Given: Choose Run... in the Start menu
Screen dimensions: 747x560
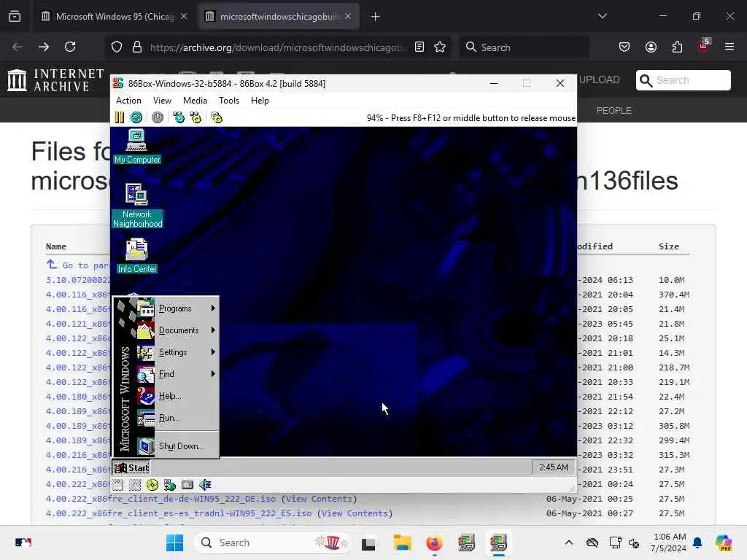Looking at the screenshot, I should (x=177, y=418).
